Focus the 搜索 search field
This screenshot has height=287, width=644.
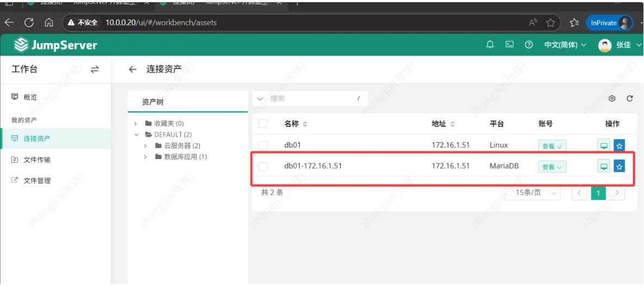(310, 99)
